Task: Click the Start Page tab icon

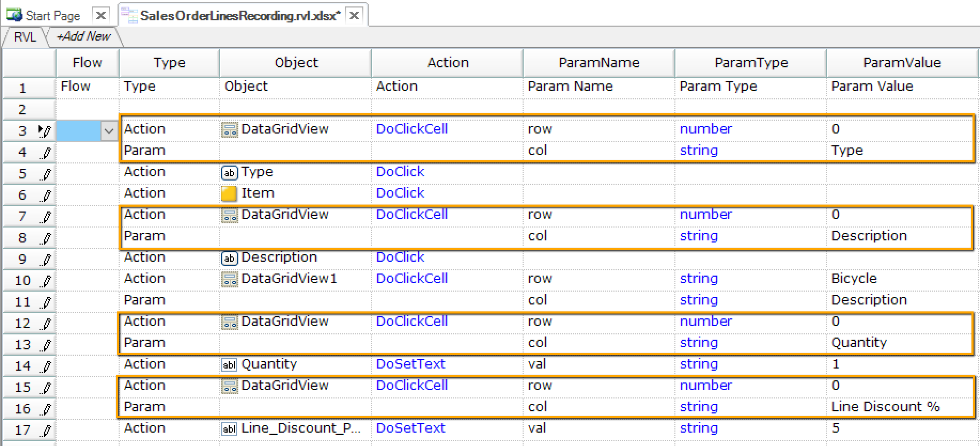Action: [14, 15]
